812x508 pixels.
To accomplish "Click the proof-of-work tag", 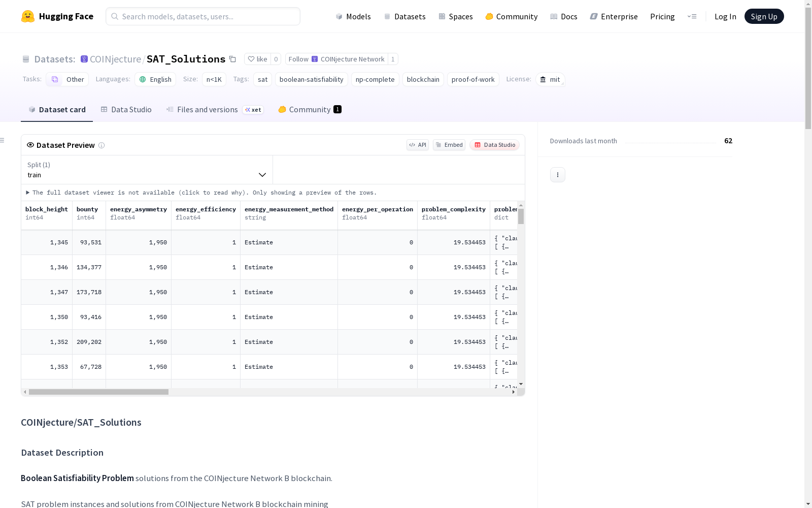I will (473, 79).
